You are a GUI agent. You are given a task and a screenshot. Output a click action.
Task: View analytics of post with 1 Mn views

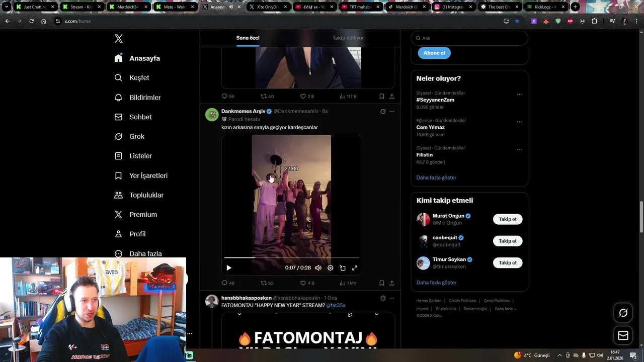point(348,283)
